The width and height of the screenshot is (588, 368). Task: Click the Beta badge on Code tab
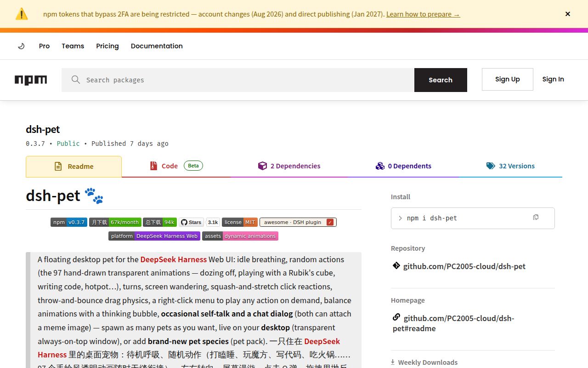tap(193, 166)
